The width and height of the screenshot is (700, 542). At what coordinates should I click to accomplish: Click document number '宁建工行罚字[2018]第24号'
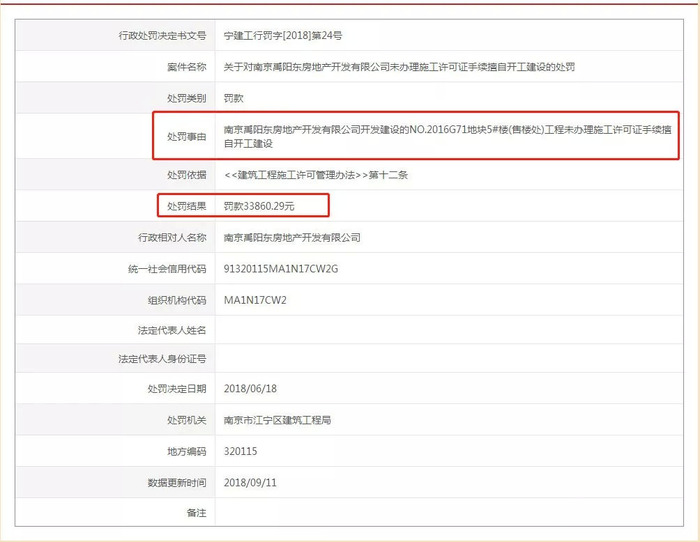tap(283, 36)
